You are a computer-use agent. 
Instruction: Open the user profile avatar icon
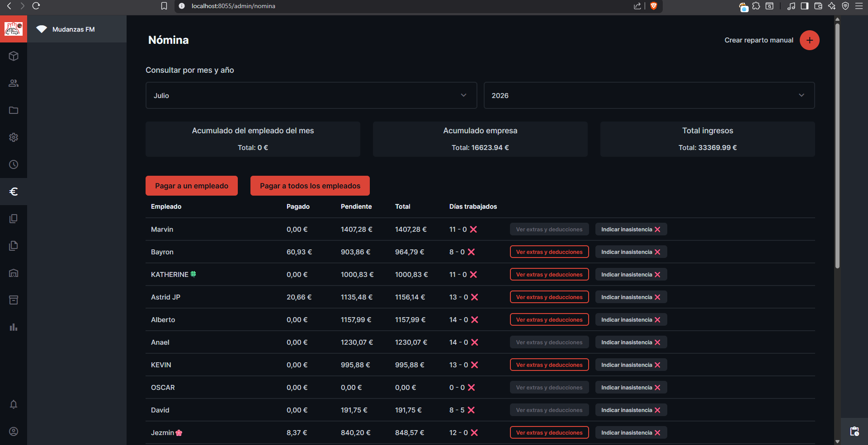pyautogui.click(x=14, y=431)
